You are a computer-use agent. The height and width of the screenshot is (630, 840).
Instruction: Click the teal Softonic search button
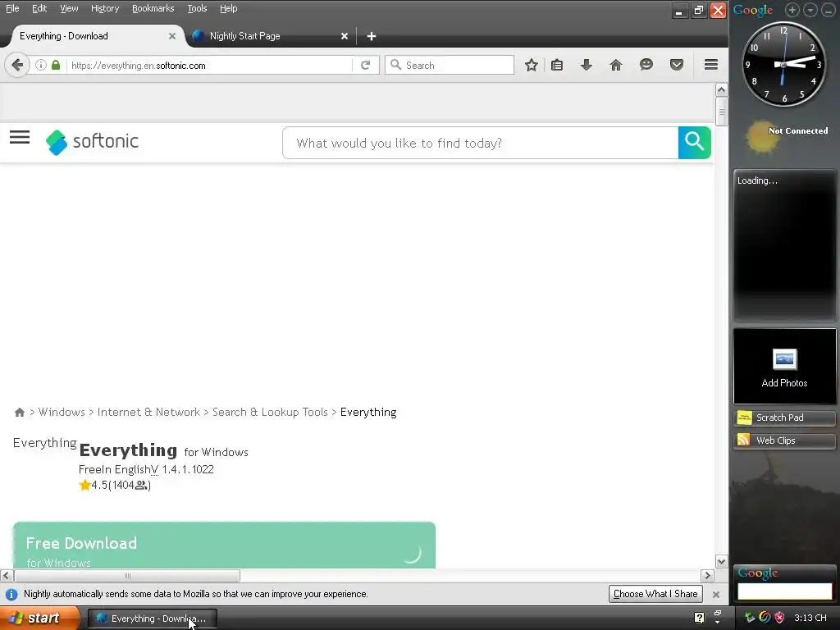[694, 143]
